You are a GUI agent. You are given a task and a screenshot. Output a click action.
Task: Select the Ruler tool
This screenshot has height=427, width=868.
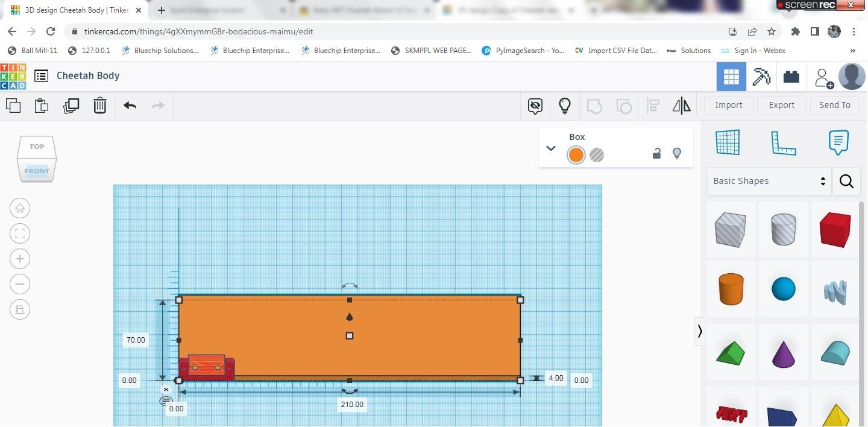click(783, 142)
